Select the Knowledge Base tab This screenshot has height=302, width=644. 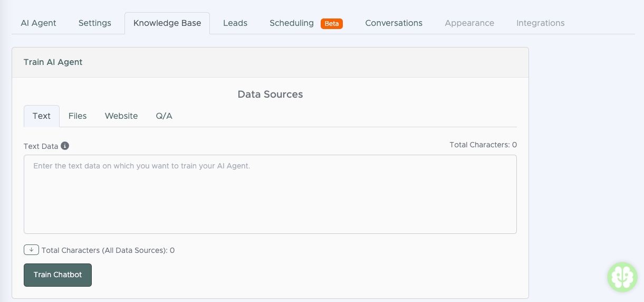pos(167,23)
